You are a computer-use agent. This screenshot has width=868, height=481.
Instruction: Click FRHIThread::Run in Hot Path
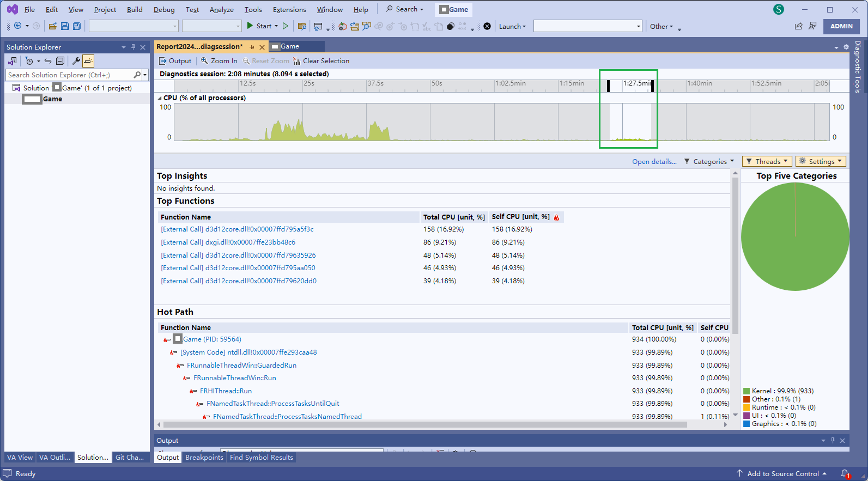(x=226, y=391)
